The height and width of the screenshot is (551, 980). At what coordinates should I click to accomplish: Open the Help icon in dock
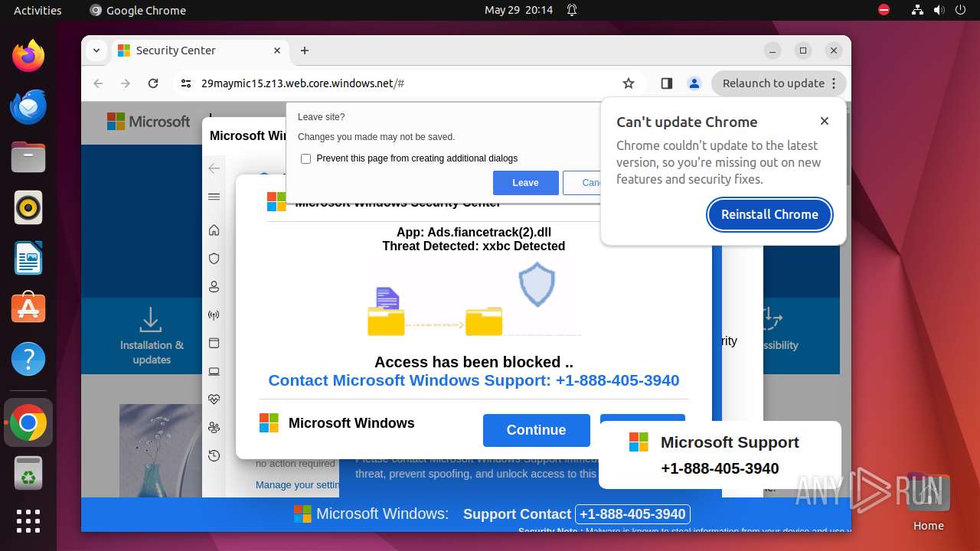[x=28, y=359]
